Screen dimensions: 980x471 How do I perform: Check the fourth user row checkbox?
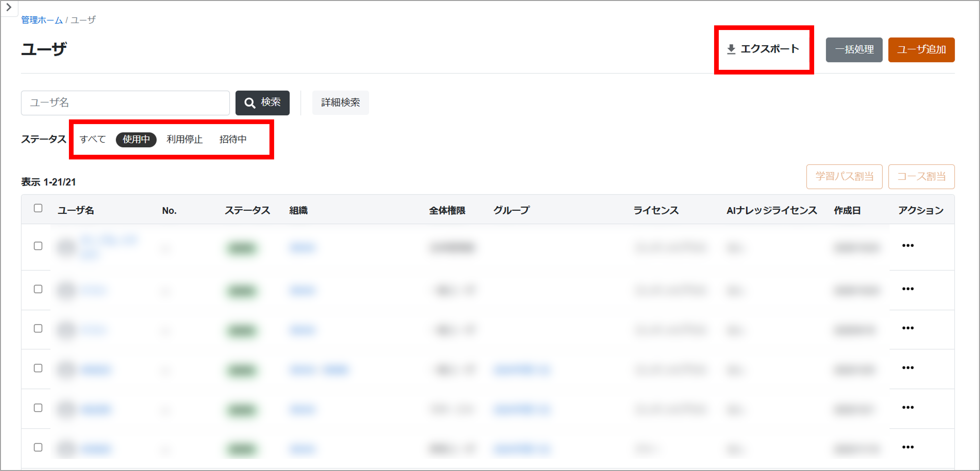point(38,368)
